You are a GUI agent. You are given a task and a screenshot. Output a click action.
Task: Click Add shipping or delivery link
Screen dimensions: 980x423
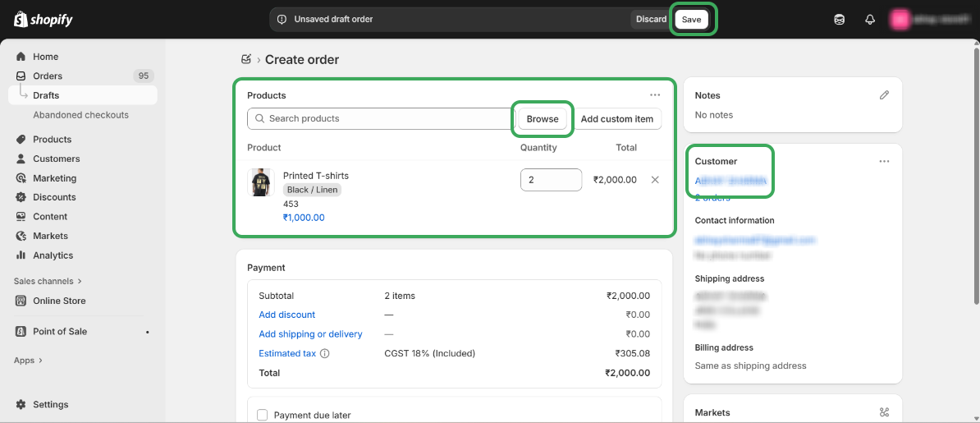click(310, 334)
